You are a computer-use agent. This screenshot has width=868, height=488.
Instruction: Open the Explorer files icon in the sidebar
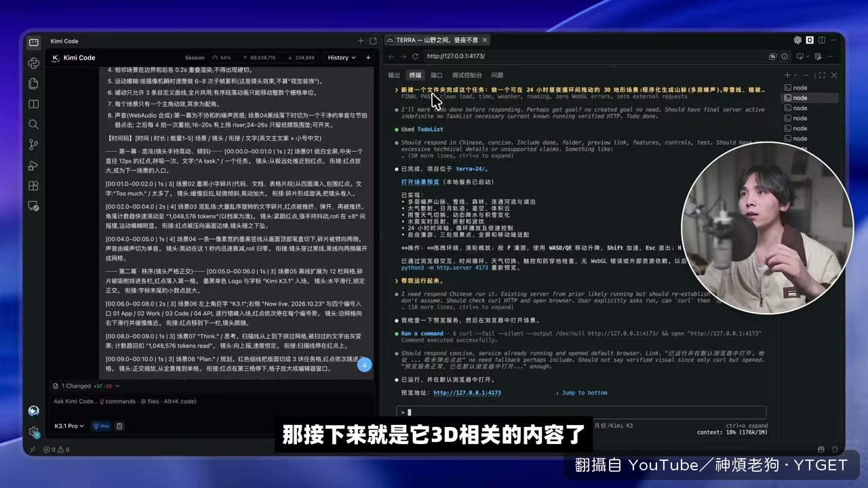pyautogui.click(x=33, y=83)
